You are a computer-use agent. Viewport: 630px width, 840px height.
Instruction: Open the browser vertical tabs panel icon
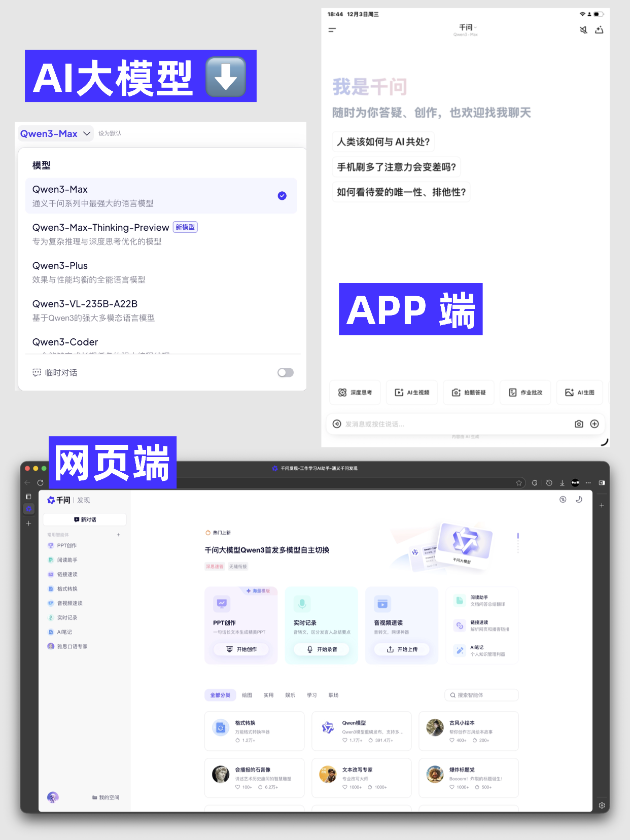point(28,496)
